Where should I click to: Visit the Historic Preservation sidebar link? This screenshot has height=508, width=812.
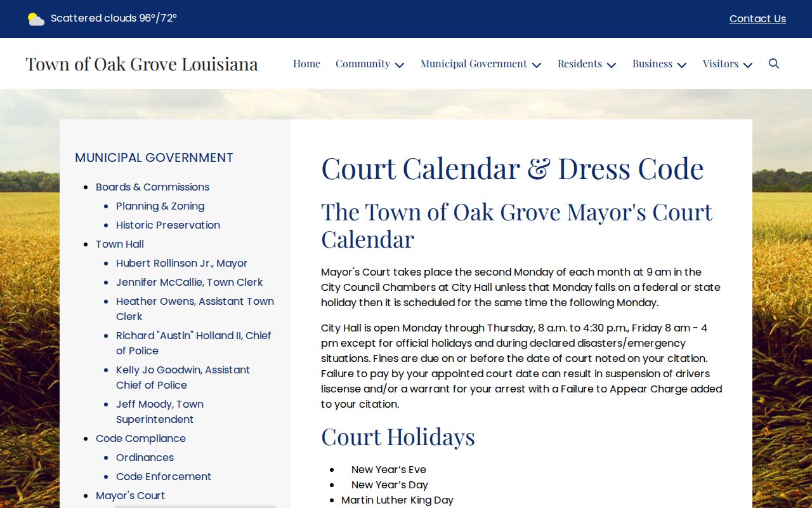click(168, 225)
